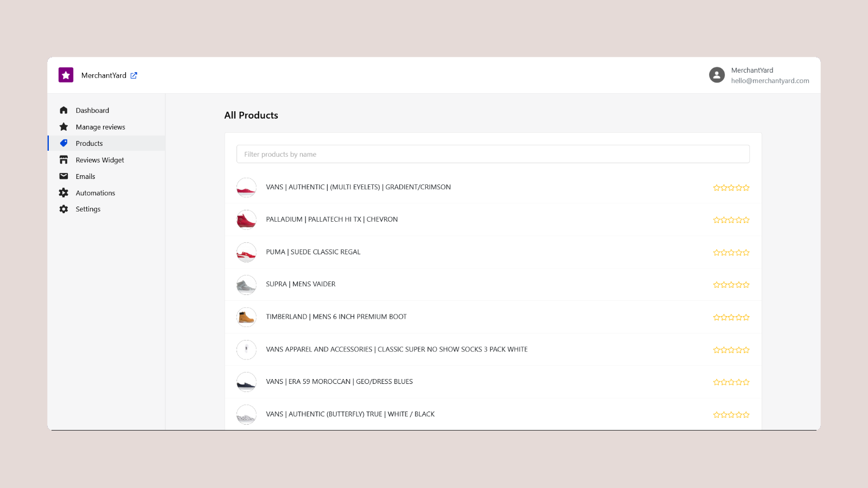Screen dimensions: 868x488
Task: Focus the Filter products by name field
Action: pos(493,154)
